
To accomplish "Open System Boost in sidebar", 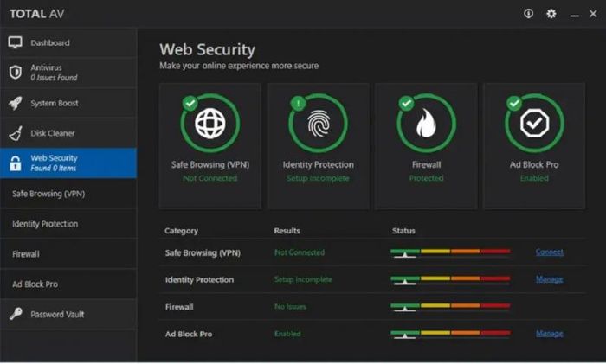I will pyautogui.click(x=68, y=103).
